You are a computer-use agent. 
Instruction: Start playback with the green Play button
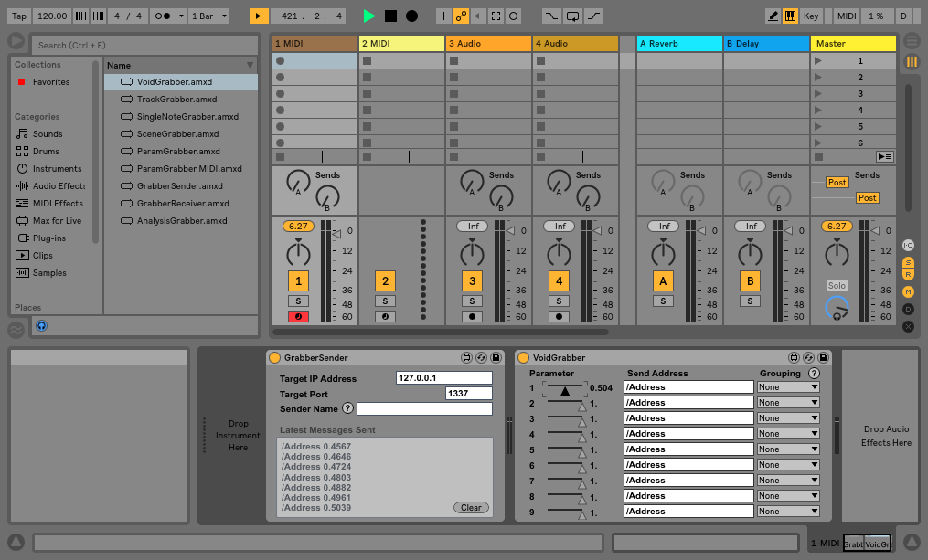point(368,16)
